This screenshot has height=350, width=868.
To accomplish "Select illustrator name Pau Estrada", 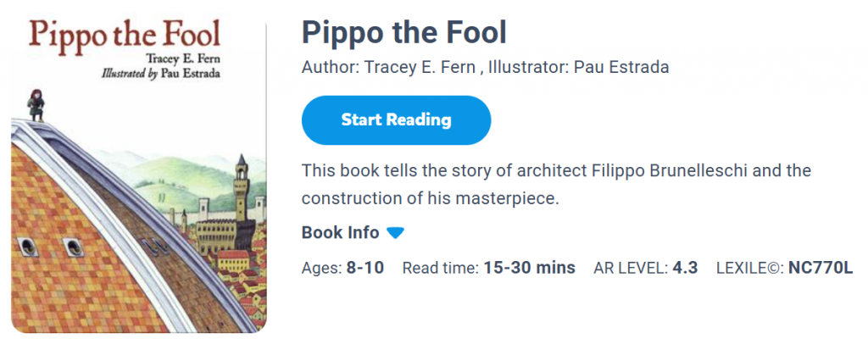I will tap(621, 67).
